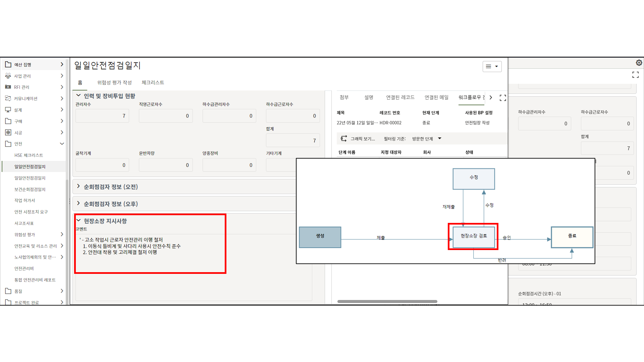Click the 시공 sidebar icon
The height and width of the screenshot is (362, 644).
point(8,132)
